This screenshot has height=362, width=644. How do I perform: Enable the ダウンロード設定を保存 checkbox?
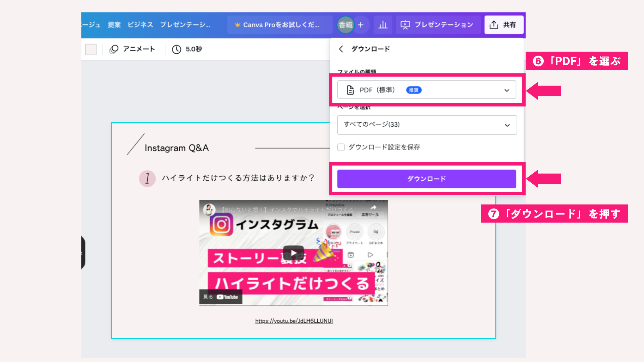click(x=341, y=147)
